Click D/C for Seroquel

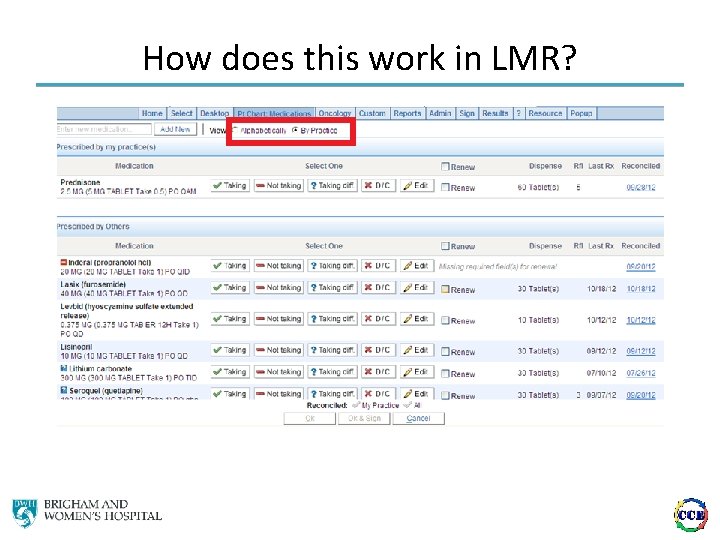(x=378, y=394)
